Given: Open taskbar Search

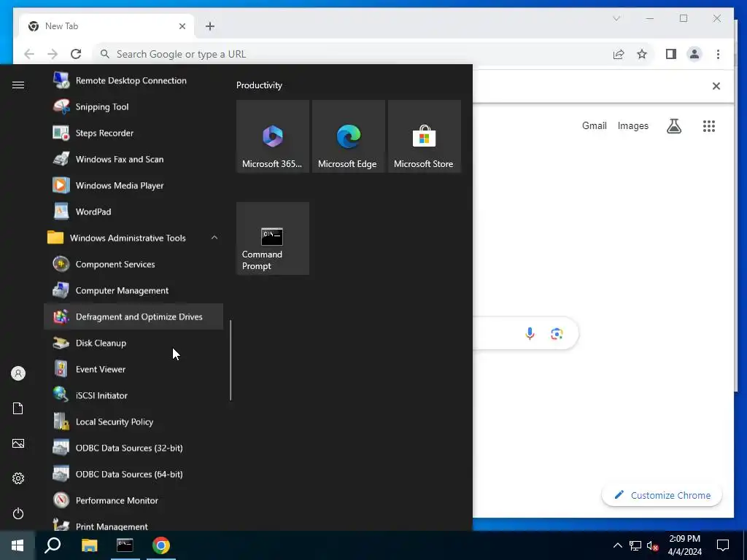Looking at the screenshot, I should click(53, 545).
